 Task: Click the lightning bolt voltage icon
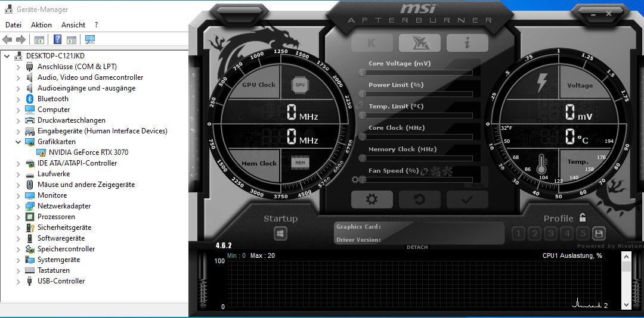[x=541, y=83]
